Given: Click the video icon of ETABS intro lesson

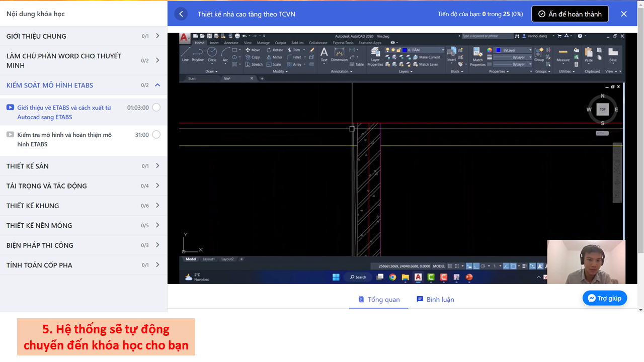Looking at the screenshot, I should point(10,108).
